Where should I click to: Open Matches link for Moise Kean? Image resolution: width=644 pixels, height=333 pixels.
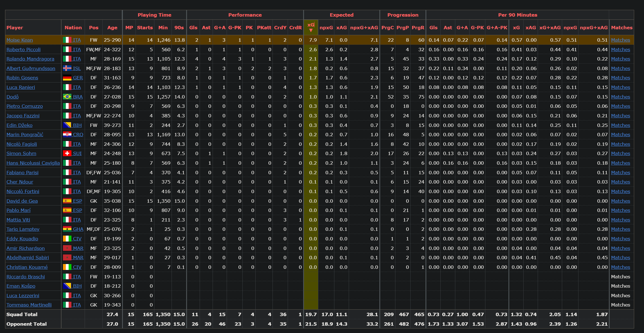pos(620,40)
